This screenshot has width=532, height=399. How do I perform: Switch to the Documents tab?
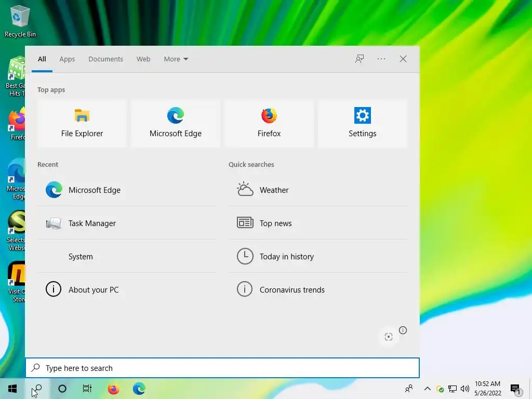(x=106, y=59)
